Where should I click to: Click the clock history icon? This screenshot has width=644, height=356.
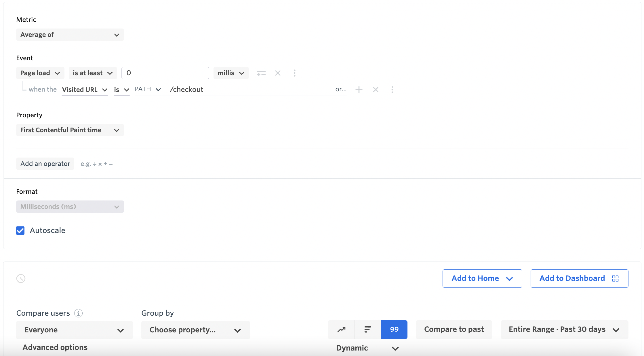coord(21,279)
